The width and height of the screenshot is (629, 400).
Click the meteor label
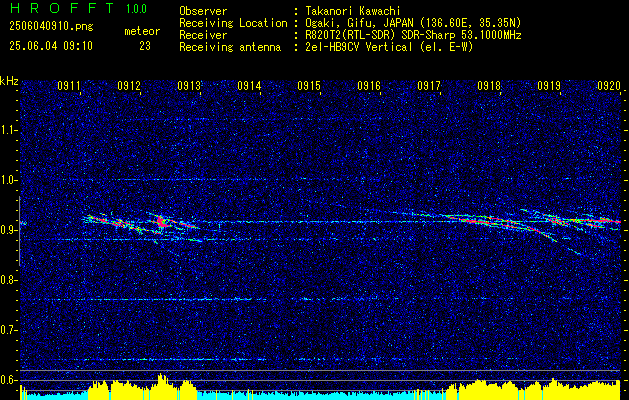point(142,31)
